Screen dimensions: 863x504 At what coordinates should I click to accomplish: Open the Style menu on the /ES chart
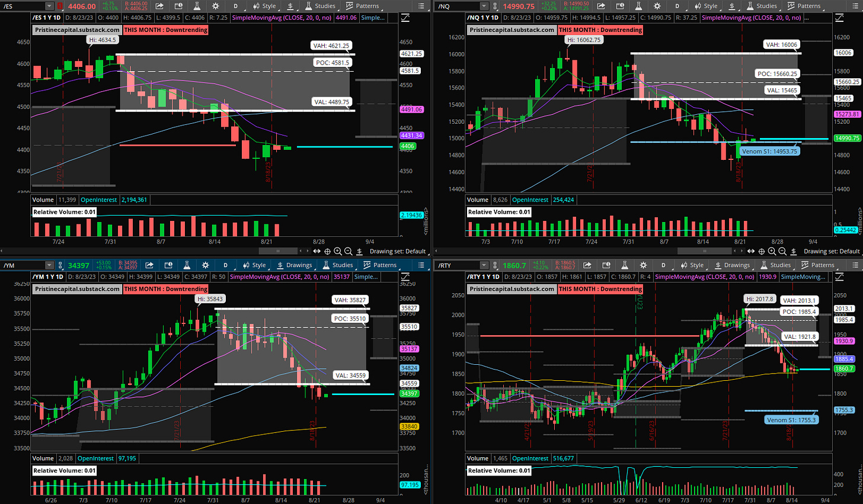tap(264, 6)
